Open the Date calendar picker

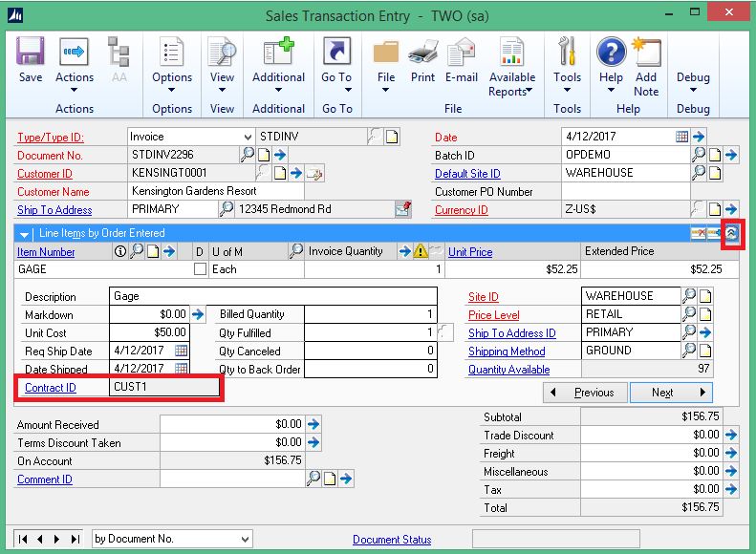(x=681, y=137)
